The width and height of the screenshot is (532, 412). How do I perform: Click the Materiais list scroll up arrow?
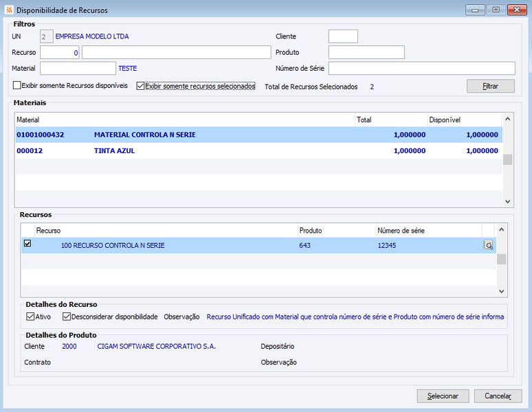pos(507,119)
